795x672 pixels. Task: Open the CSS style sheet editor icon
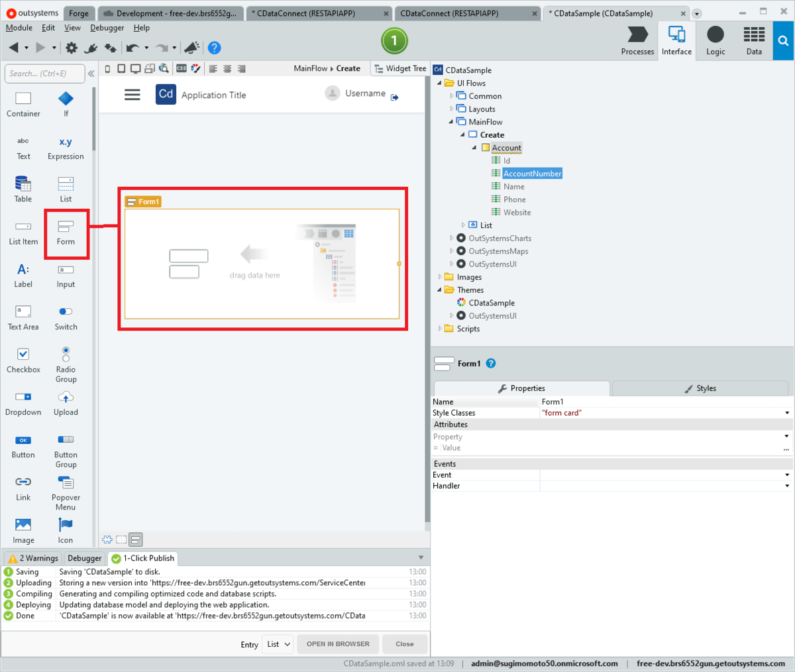tap(182, 68)
